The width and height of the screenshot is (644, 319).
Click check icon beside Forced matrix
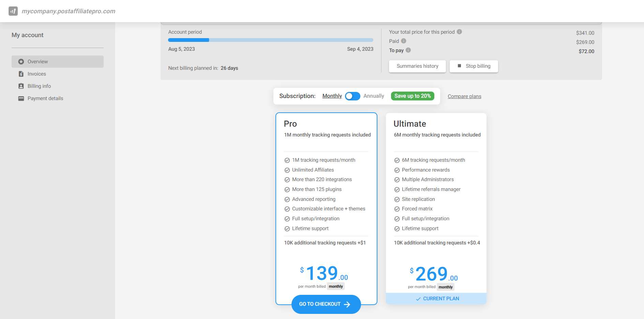(x=397, y=209)
